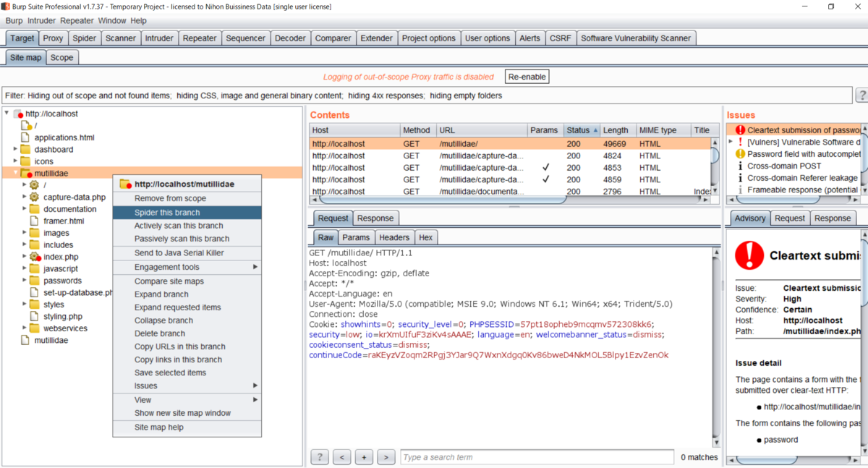The height and width of the screenshot is (468, 868).
Task: Click the images folder icon
Action: coord(34,233)
